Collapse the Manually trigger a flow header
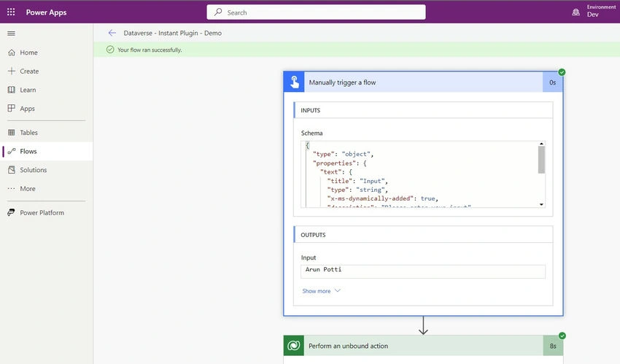The width and height of the screenshot is (620, 364). pos(423,82)
